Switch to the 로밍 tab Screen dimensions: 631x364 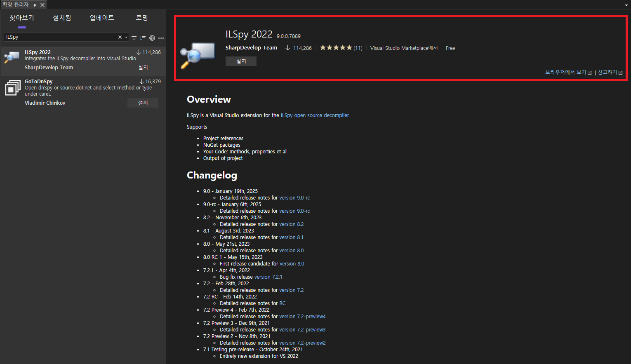click(x=142, y=18)
